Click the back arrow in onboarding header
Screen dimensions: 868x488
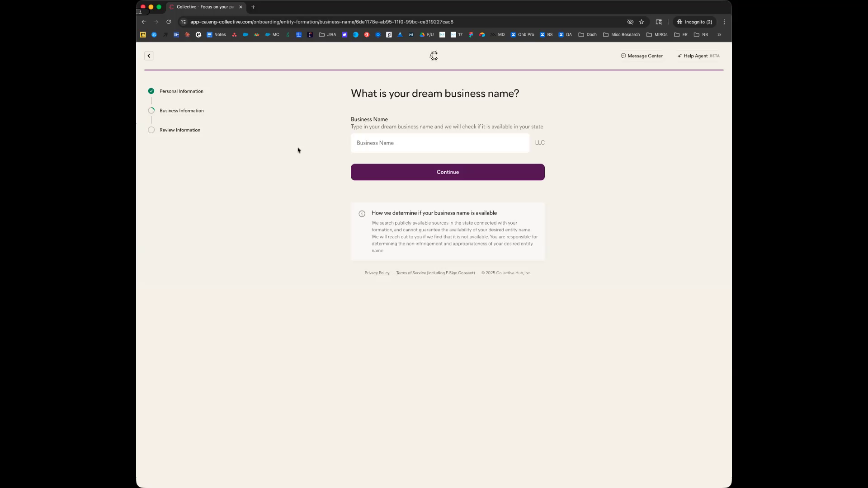149,56
